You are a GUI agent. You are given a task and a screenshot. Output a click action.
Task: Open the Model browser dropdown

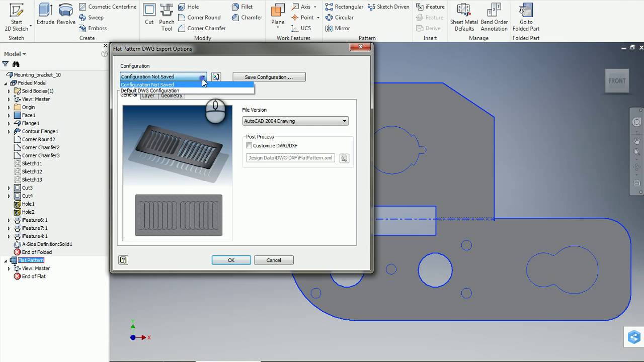[x=15, y=54]
